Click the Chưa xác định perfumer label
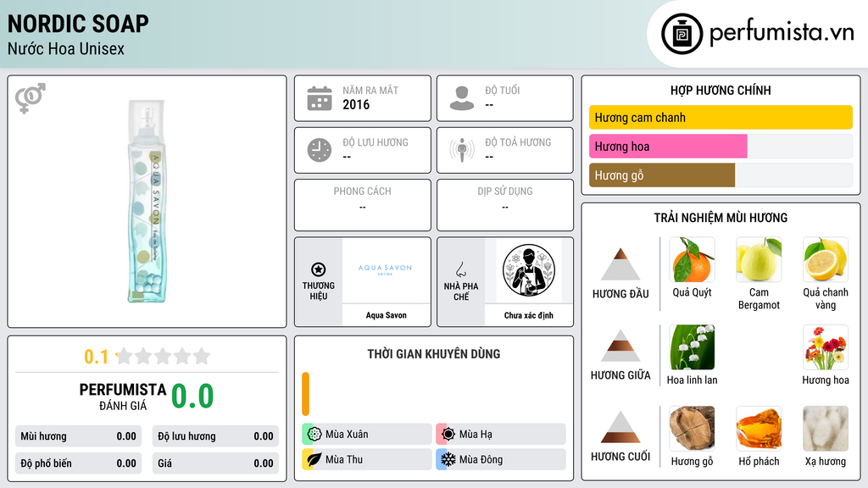 coord(529,315)
